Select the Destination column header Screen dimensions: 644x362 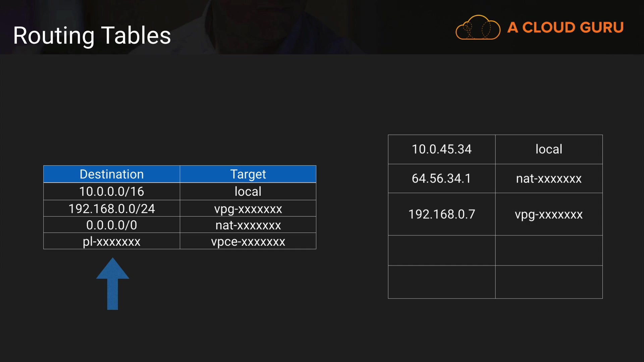click(x=112, y=174)
